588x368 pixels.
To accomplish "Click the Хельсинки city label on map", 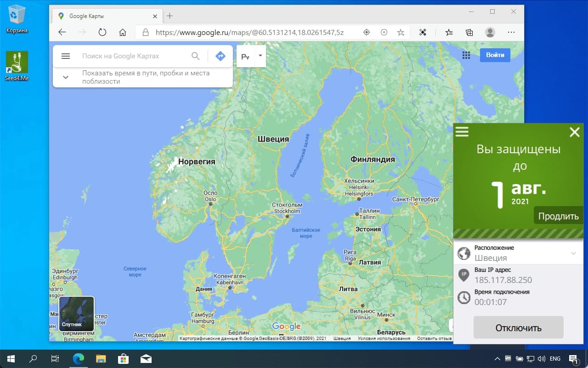I will pos(359,181).
